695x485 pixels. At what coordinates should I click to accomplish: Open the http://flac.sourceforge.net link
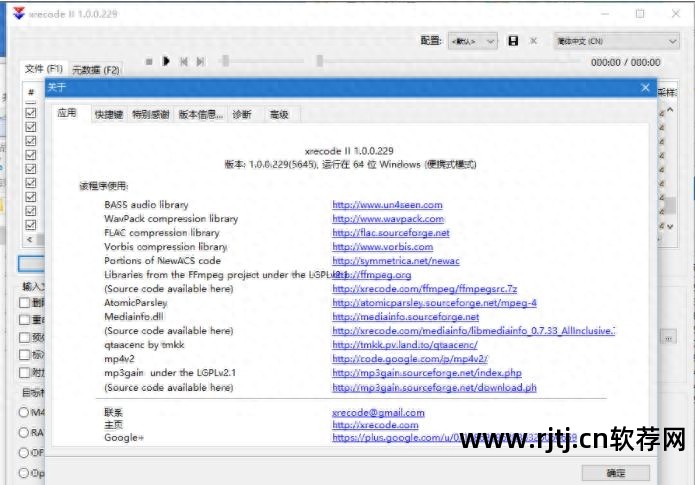(391, 233)
